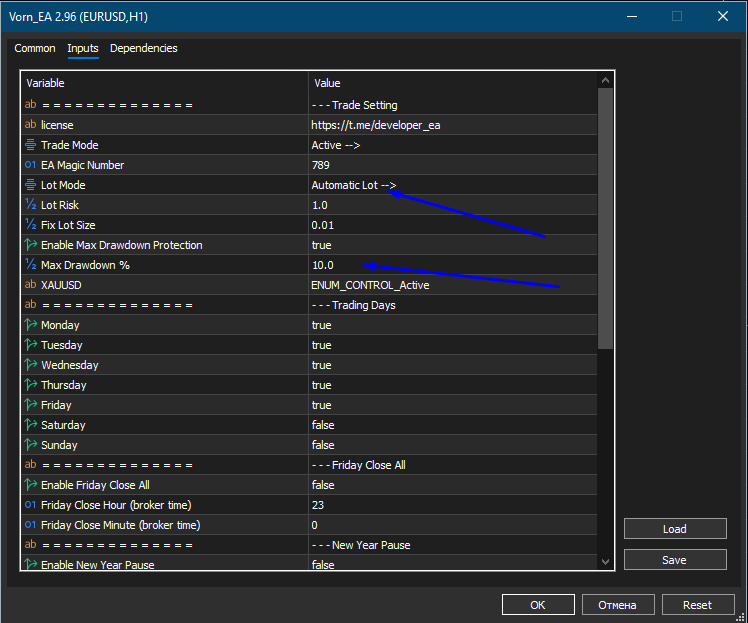Toggle Enable Friday Close All false value

click(452, 485)
